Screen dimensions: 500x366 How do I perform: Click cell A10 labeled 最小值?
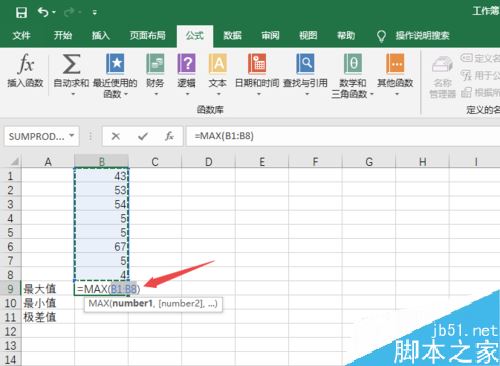(x=48, y=303)
